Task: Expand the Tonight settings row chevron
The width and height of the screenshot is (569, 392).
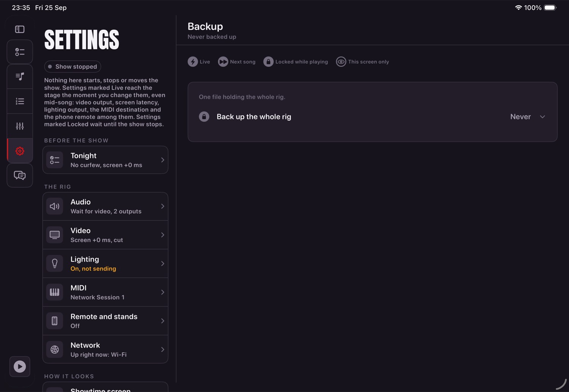Action: [162, 160]
